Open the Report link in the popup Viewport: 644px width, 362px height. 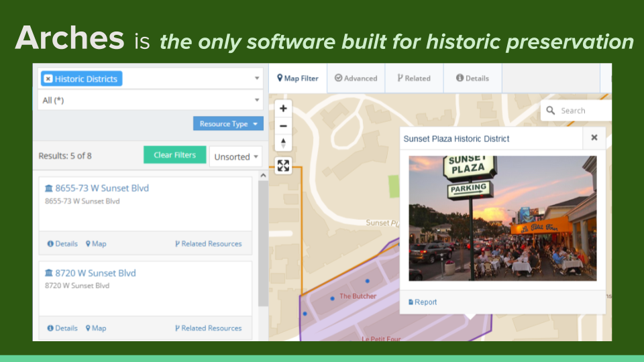point(422,302)
